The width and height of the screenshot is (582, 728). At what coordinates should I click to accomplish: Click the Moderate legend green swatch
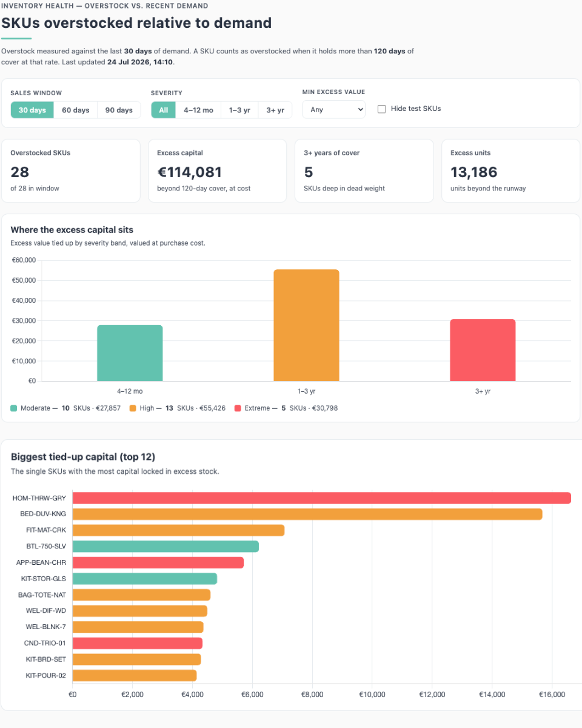[14, 408]
